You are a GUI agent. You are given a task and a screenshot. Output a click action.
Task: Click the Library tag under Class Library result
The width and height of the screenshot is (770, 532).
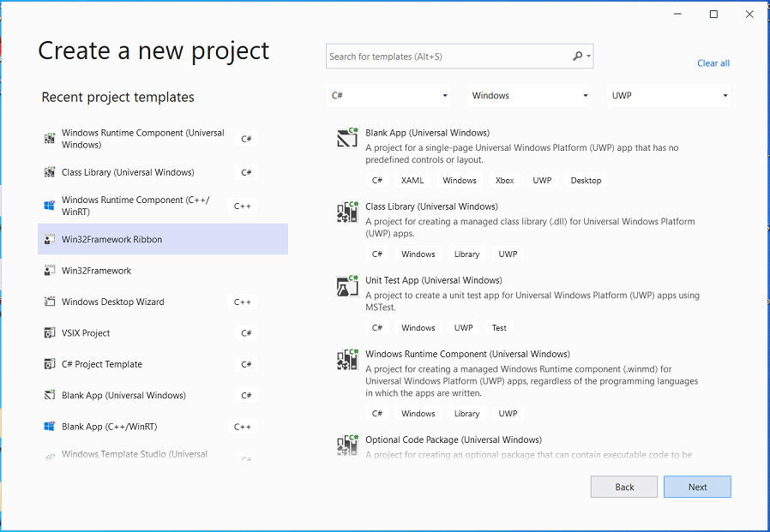466,254
